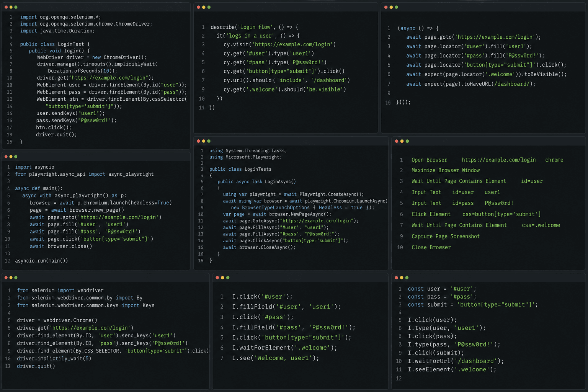The width and height of the screenshot is (588, 392).
Task: Click the 'using Microsoft.Playwright;' line
Action: tap(245, 157)
